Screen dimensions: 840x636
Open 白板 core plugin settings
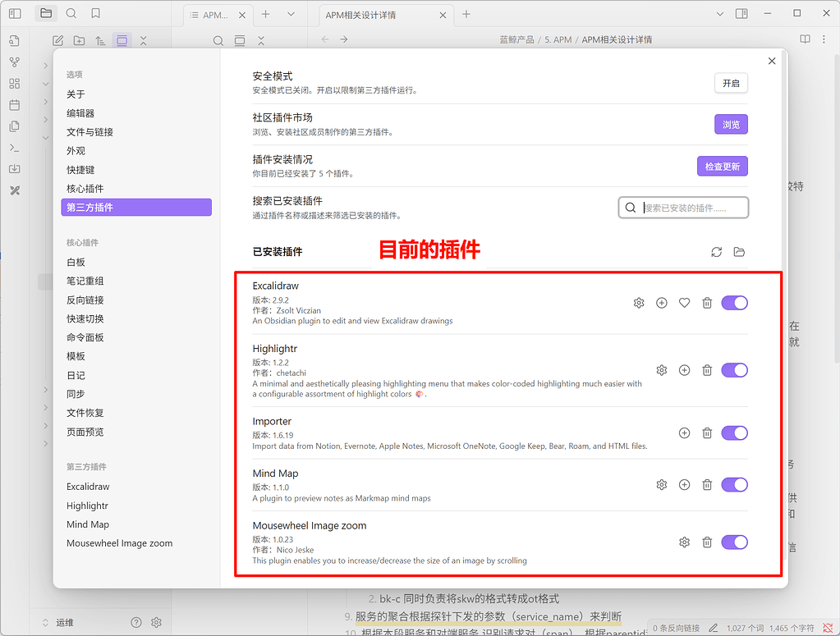pyautogui.click(x=136, y=262)
